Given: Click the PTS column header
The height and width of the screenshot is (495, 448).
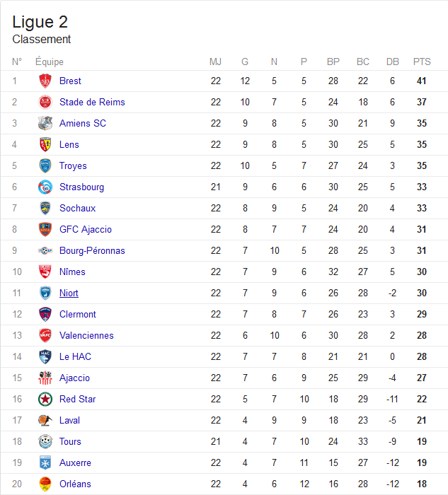Looking at the screenshot, I should coord(422,62).
